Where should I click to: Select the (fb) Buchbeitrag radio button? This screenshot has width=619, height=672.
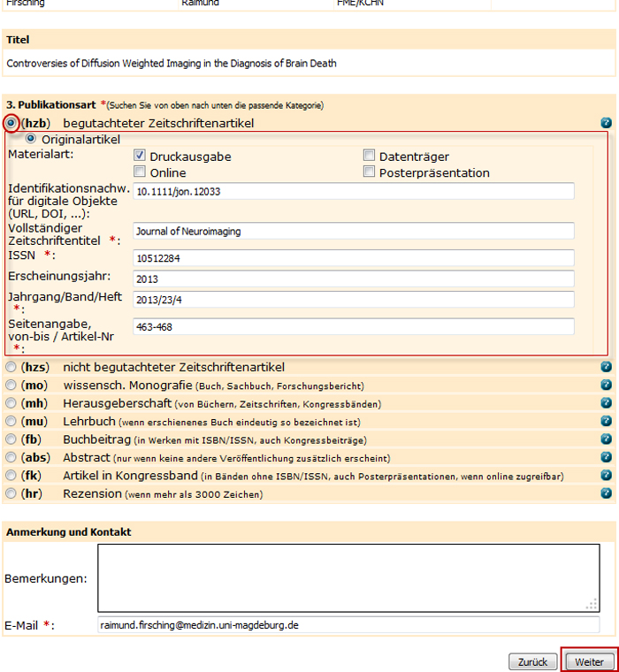point(11,439)
